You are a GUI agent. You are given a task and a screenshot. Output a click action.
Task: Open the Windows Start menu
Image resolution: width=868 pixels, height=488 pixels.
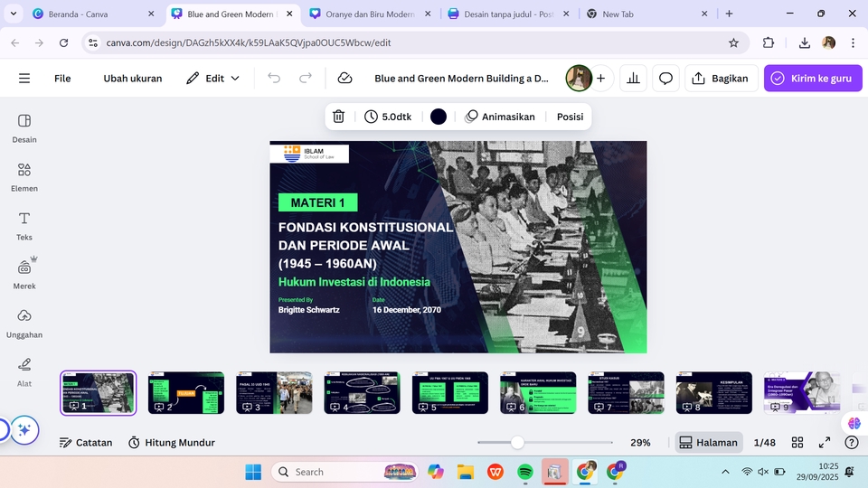click(253, 472)
